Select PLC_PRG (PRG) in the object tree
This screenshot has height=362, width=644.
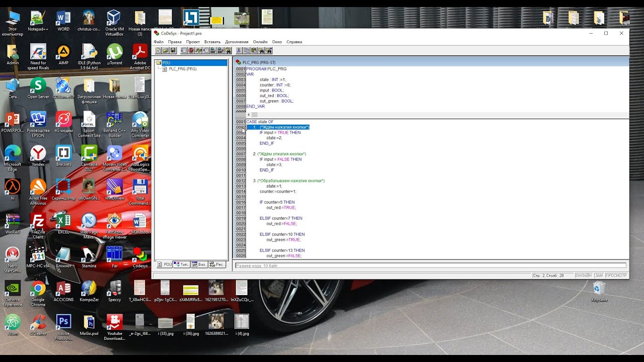(x=183, y=69)
